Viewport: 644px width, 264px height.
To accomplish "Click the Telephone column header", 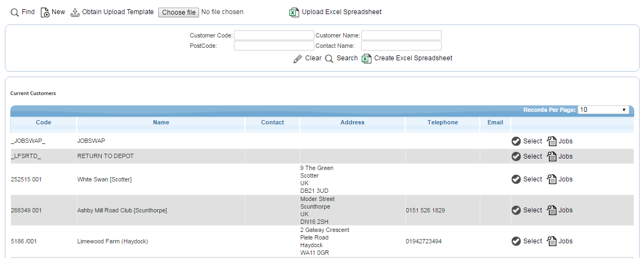I will coord(443,122).
